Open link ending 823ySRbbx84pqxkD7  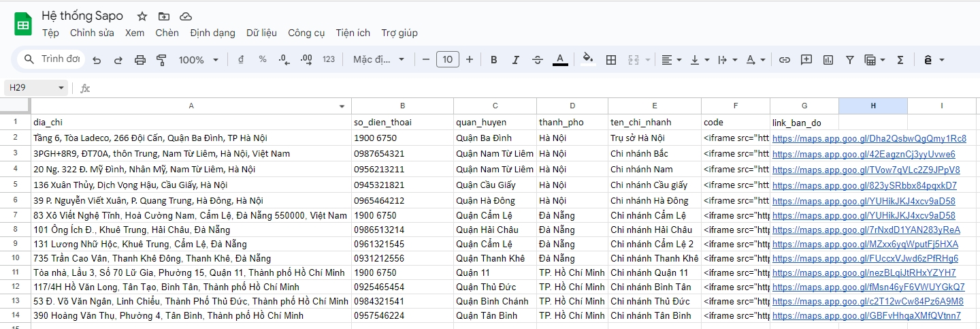pyautogui.click(x=864, y=185)
